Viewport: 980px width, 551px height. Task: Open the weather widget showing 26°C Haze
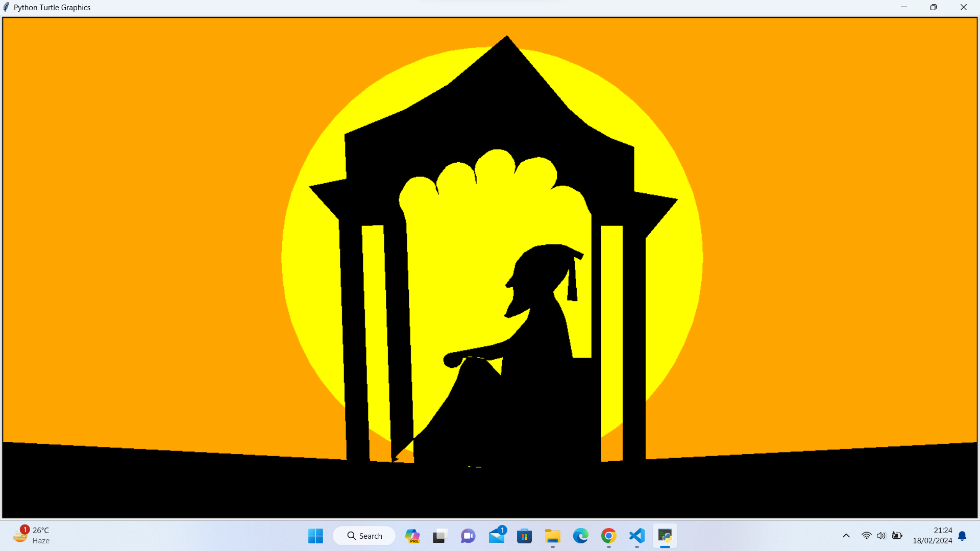(32, 536)
